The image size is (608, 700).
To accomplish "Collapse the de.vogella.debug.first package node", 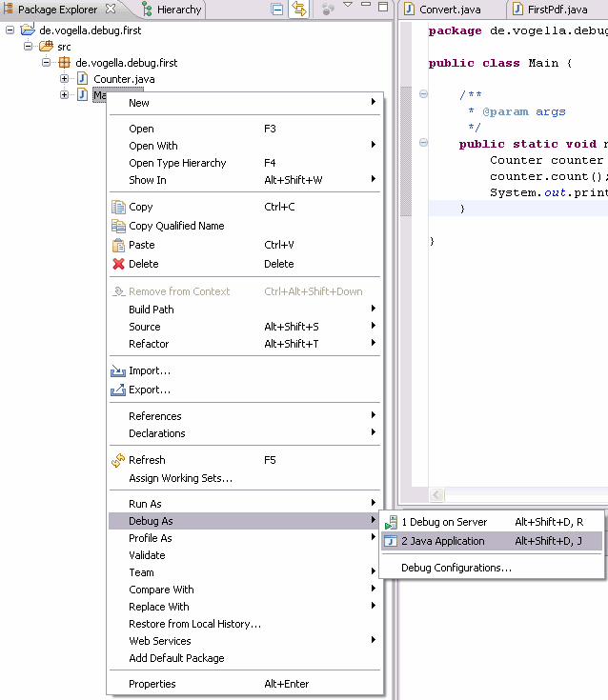I will coord(46,63).
